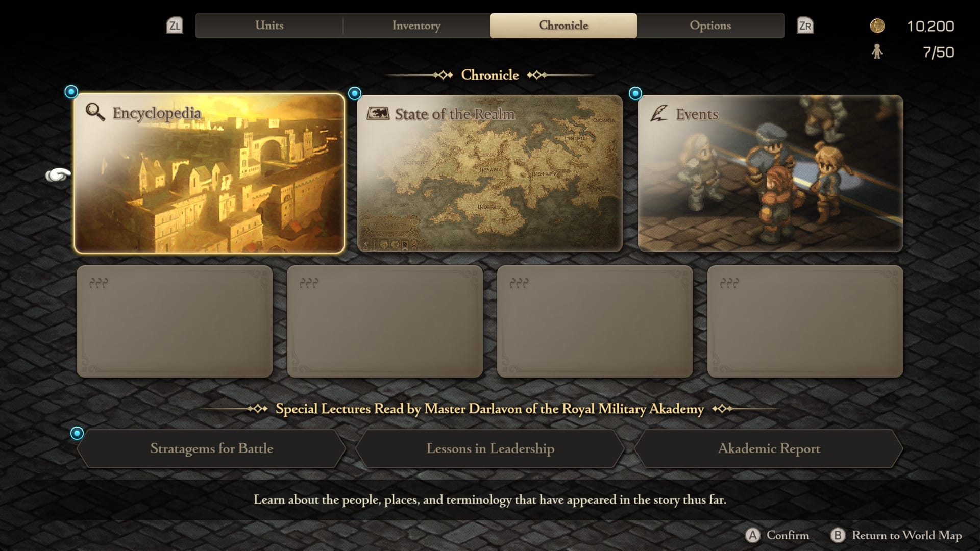Open the Lessons in Leadership lecture
Viewport: 980px width, 551px height.
[x=490, y=448]
